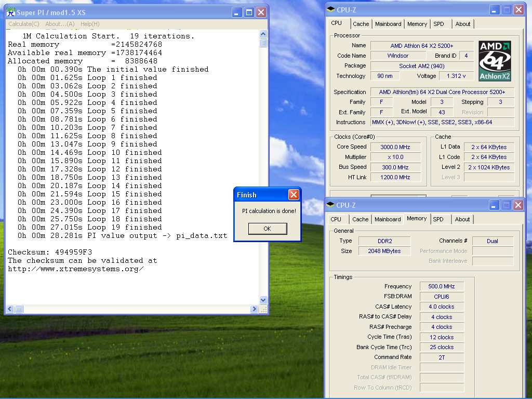This screenshot has width=532, height=399.
Task: Close the Finish dialog with X
Action: [x=294, y=194]
